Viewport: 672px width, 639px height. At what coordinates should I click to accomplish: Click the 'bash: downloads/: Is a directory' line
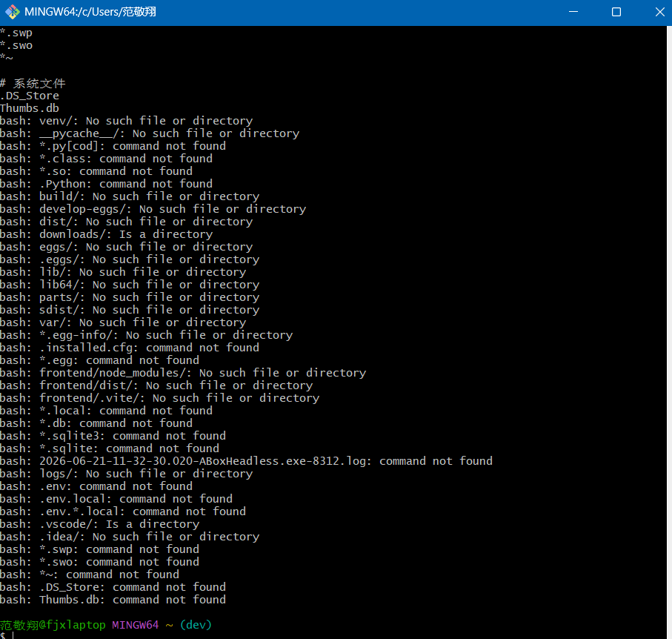106,234
